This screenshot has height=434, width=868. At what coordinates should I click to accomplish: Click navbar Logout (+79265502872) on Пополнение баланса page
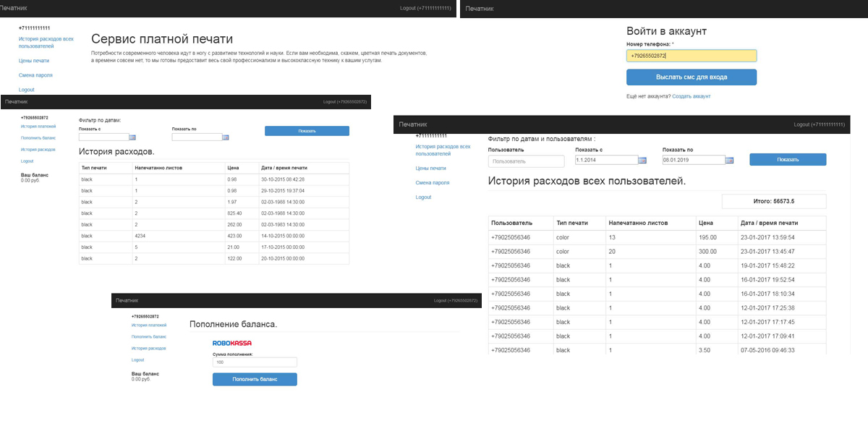coord(456,300)
